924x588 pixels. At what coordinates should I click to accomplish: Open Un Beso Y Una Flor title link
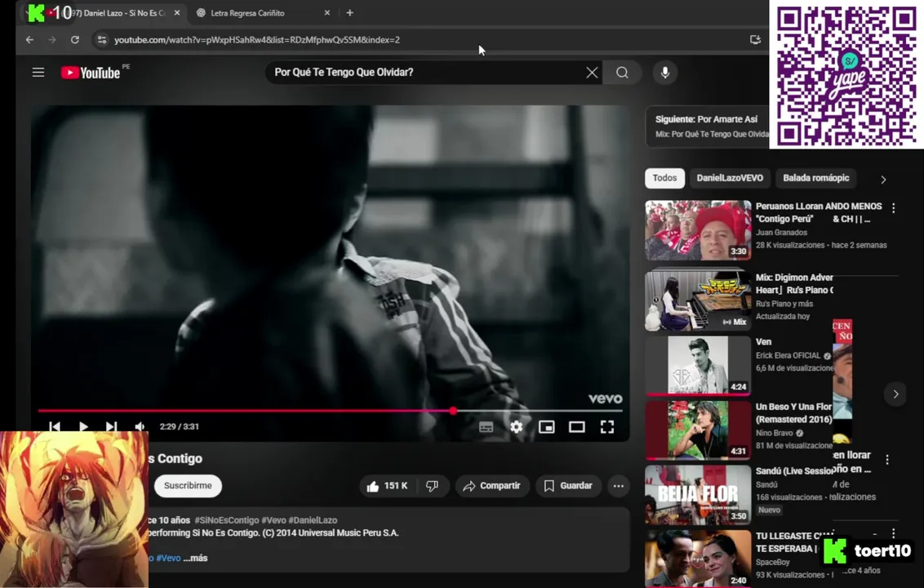point(793,413)
